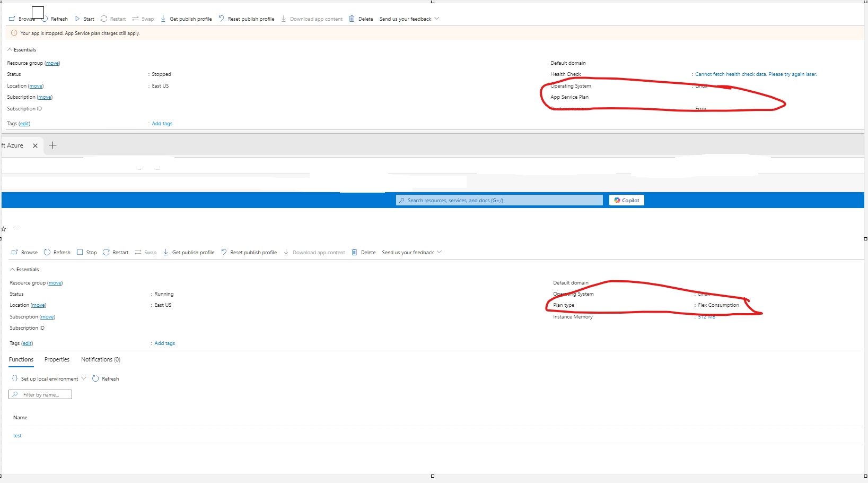The image size is (868, 483).
Task: Click the Azure search resources box
Action: coord(499,200)
